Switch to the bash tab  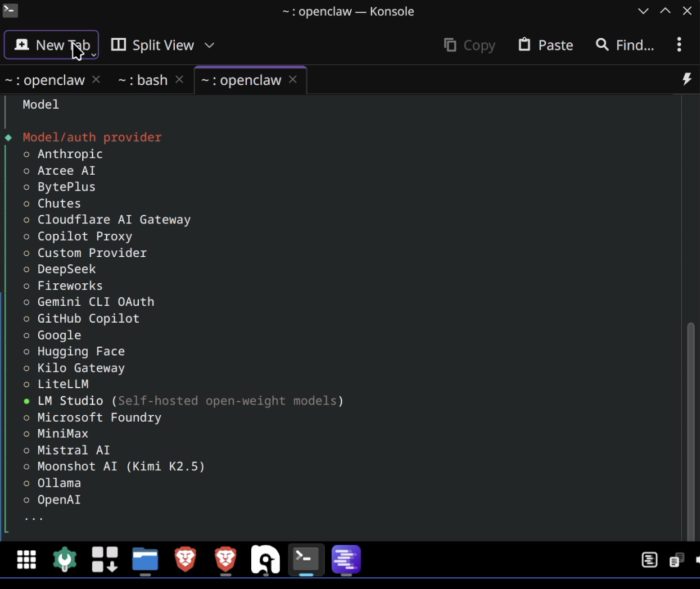pos(144,80)
